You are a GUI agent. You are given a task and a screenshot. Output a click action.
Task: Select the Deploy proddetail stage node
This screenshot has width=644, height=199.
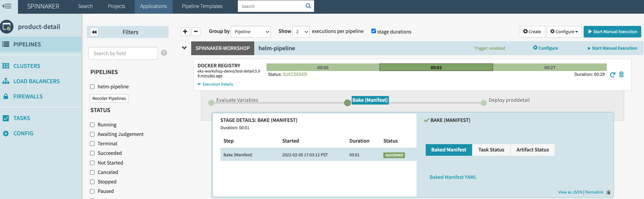pyautogui.click(x=484, y=103)
